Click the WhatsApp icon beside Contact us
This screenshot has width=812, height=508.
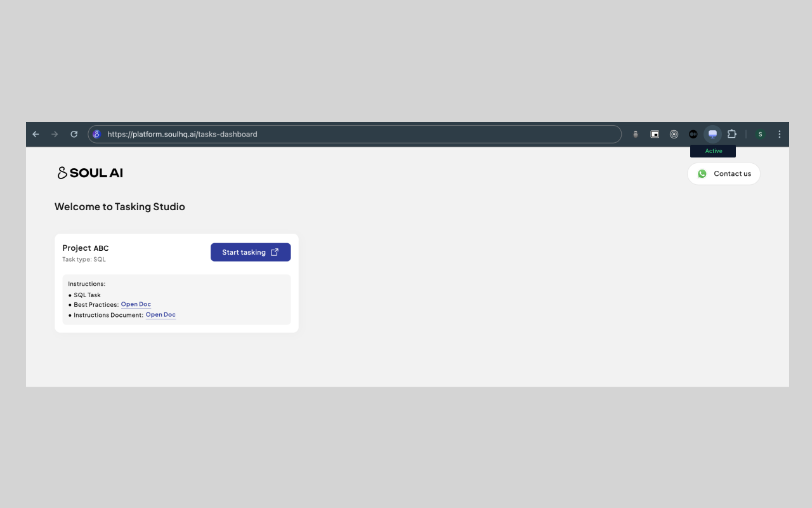702,173
